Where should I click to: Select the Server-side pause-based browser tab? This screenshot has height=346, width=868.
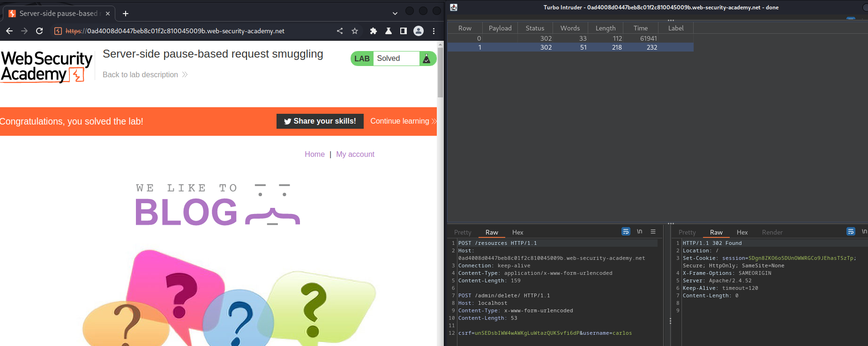[59, 14]
